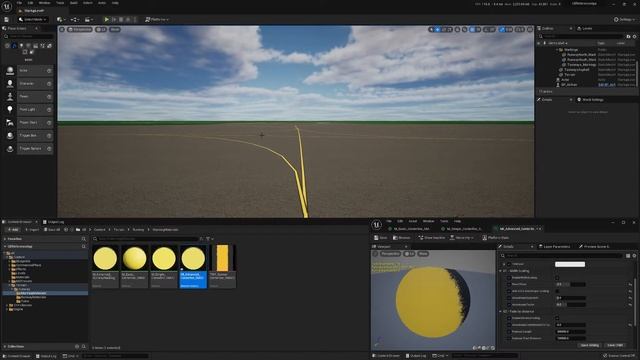Open the filter icon next to asset search
The width and height of the screenshot is (640, 360).
(x=208, y=239)
